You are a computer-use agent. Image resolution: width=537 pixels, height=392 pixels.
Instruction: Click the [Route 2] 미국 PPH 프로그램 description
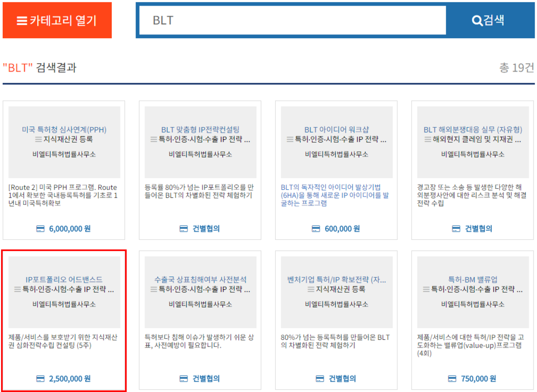pyautogui.click(x=63, y=195)
